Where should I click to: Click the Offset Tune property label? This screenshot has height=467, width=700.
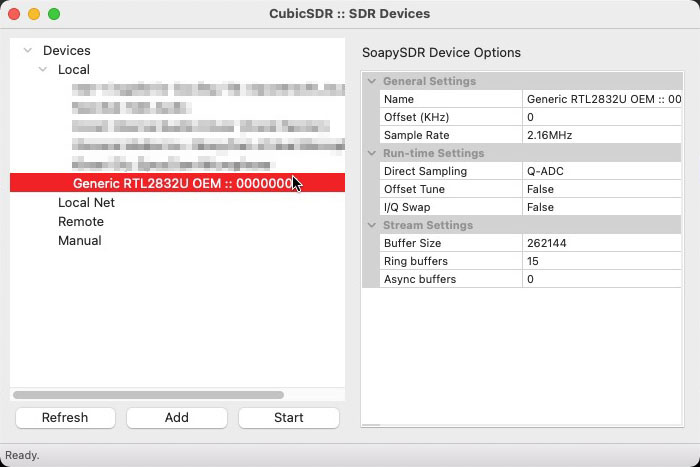[414, 189]
